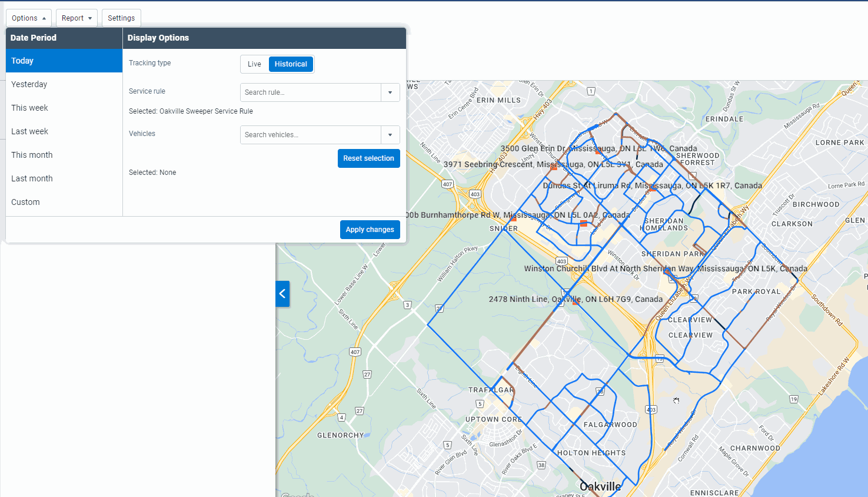Screen dimensions: 868x497
Task: Open the Vehicles dropdown
Action: click(390, 135)
